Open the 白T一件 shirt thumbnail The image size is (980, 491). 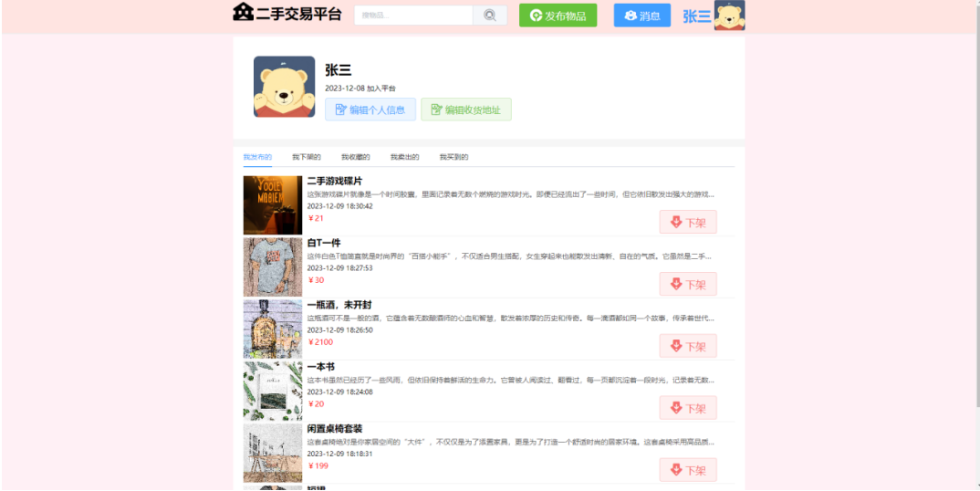[273, 267]
